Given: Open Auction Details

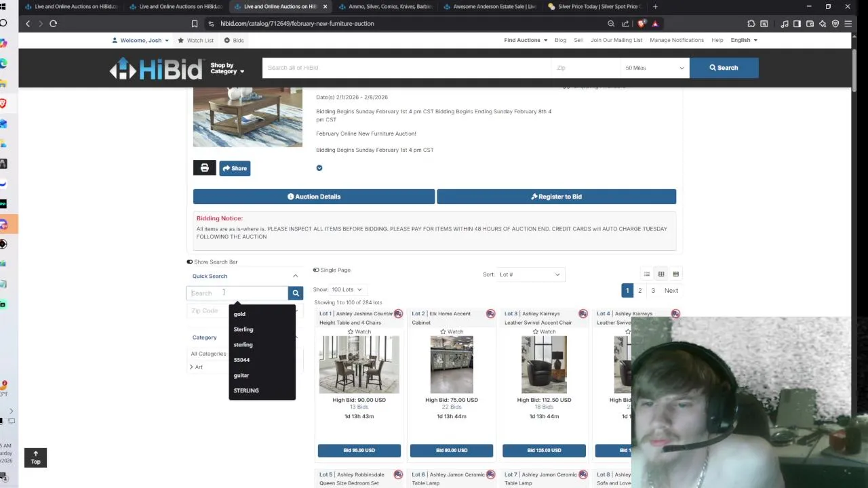Looking at the screenshot, I should click(314, 197).
